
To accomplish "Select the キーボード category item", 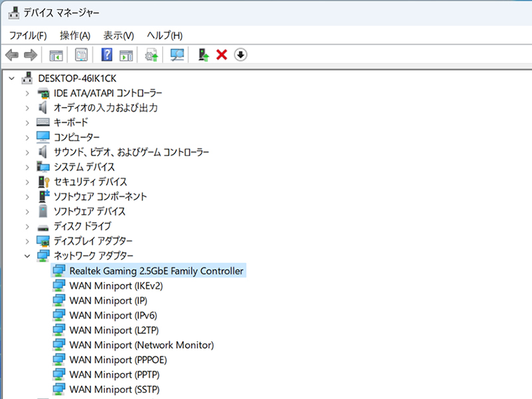I will pos(70,122).
